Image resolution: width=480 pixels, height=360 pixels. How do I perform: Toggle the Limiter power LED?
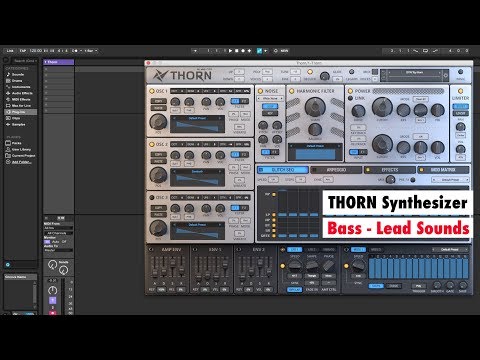pyautogui.click(x=460, y=91)
